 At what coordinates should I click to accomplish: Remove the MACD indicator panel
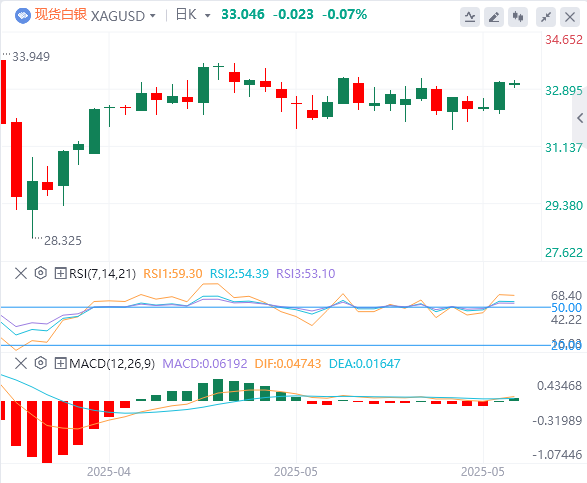pos(21,363)
